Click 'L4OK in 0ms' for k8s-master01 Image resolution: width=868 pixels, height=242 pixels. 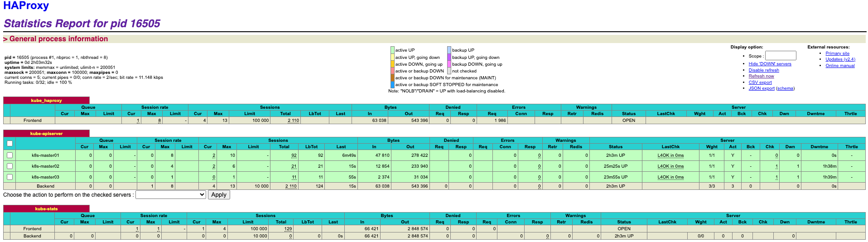point(670,155)
